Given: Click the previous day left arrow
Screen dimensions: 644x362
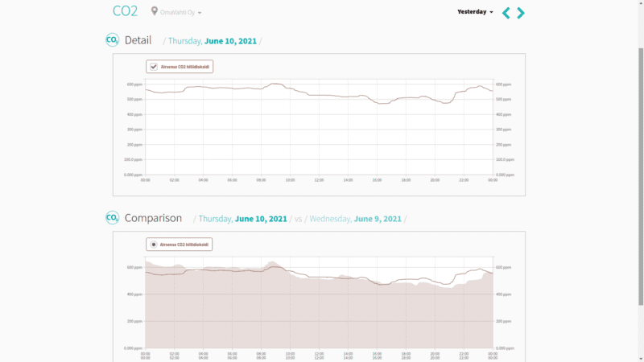Looking at the screenshot, I should point(506,13).
